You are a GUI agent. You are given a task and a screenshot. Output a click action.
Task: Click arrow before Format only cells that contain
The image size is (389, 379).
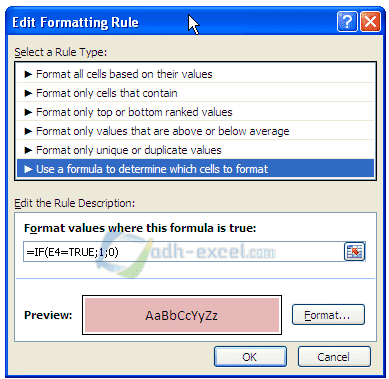click(x=28, y=93)
